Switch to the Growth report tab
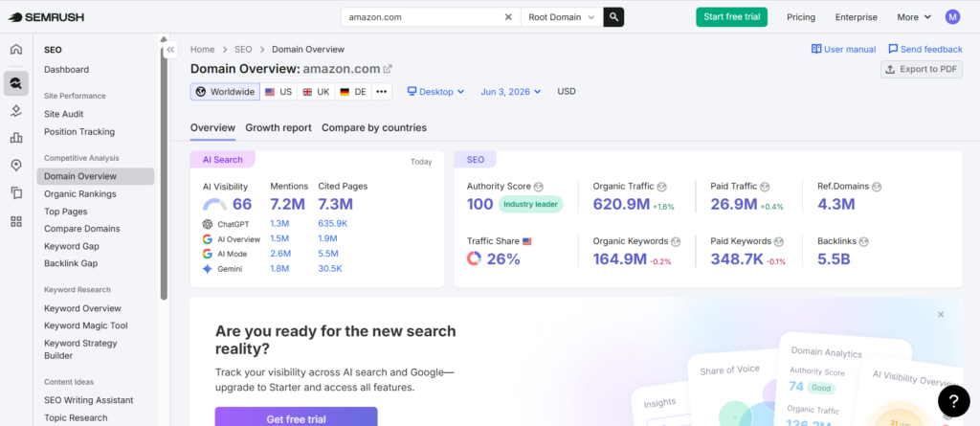This screenshot has height=426, width=980. (278, 127)
